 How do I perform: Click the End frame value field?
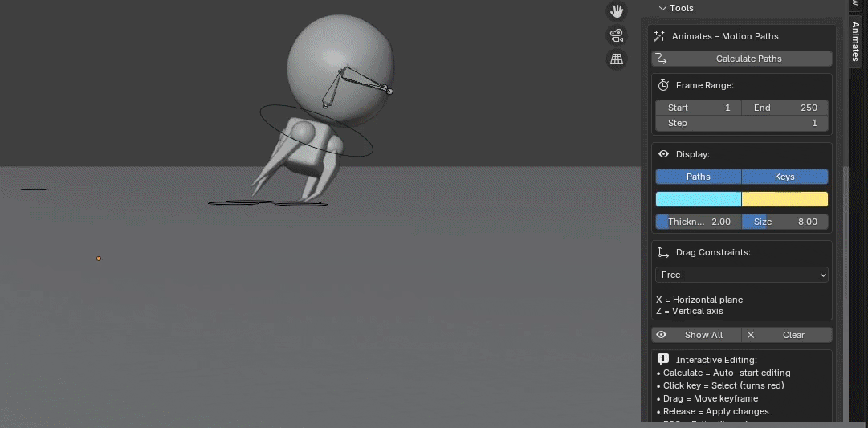click(x=784, y=108)
